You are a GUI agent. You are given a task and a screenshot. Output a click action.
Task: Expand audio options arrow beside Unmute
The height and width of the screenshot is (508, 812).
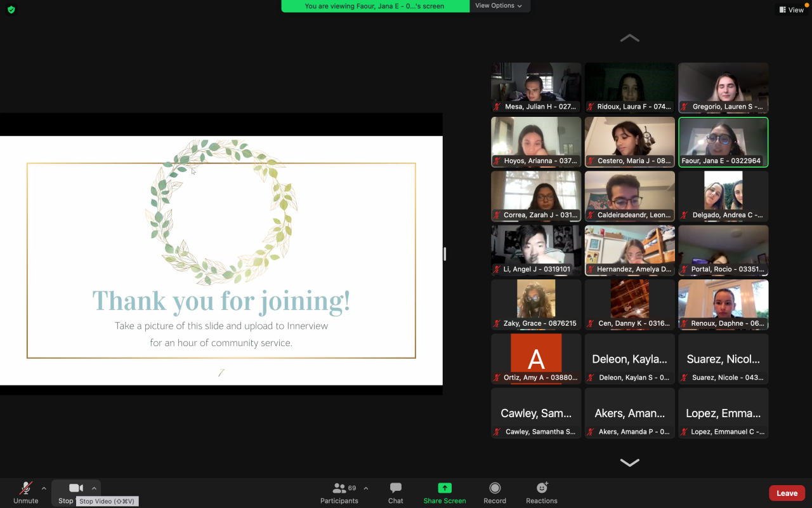pyautogui.click(x=44, y=488)
